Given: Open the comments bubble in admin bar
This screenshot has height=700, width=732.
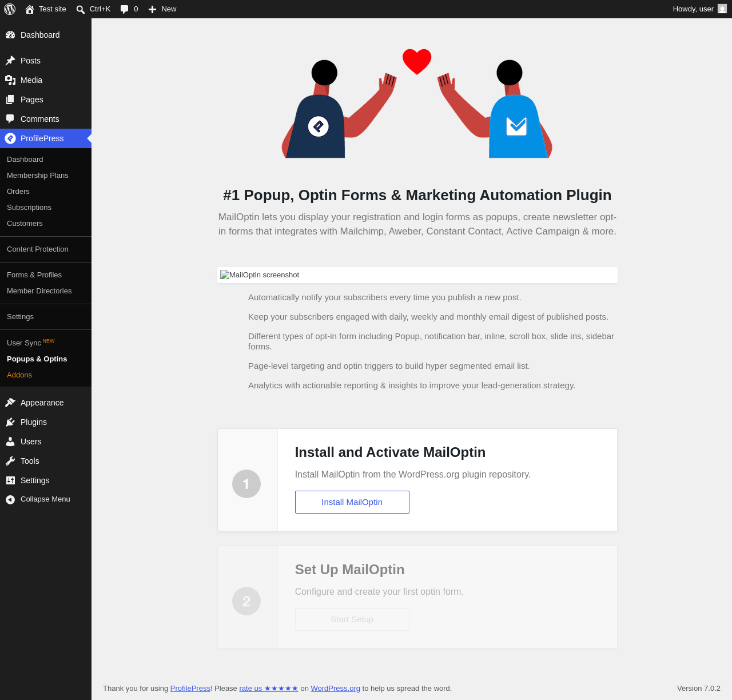Looking at the screenshot, I should (x=125, y=9).
